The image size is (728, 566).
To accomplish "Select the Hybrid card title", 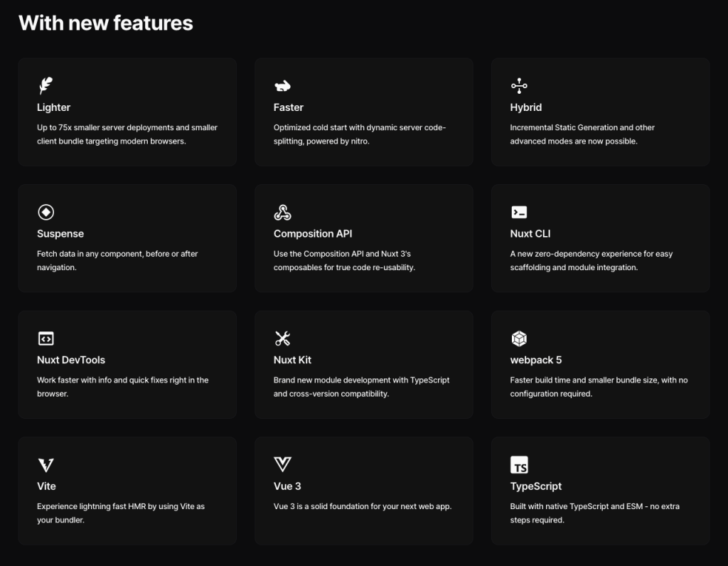I will click(526, 107).
